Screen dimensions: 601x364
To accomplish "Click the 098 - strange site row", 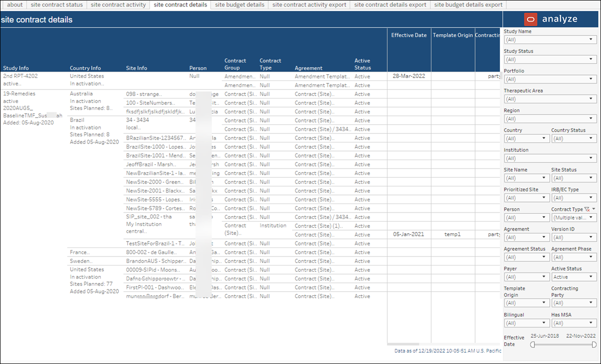I will (x=155, y=94).
